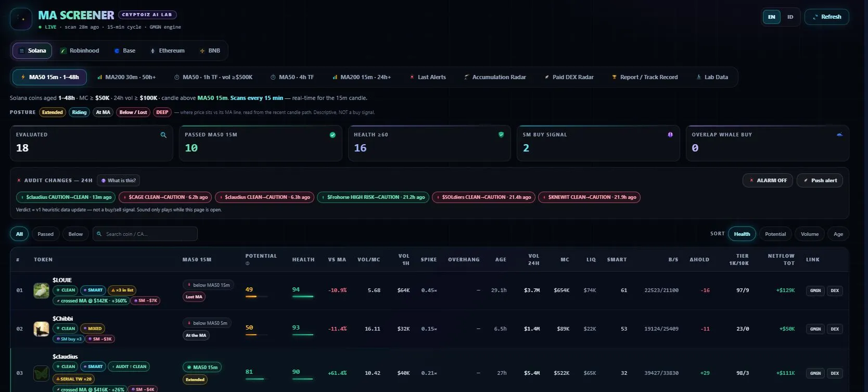Click the '×3 in list' badge on $LOUIE
This screenshot has height=392, width=868.
coord(122,290)
